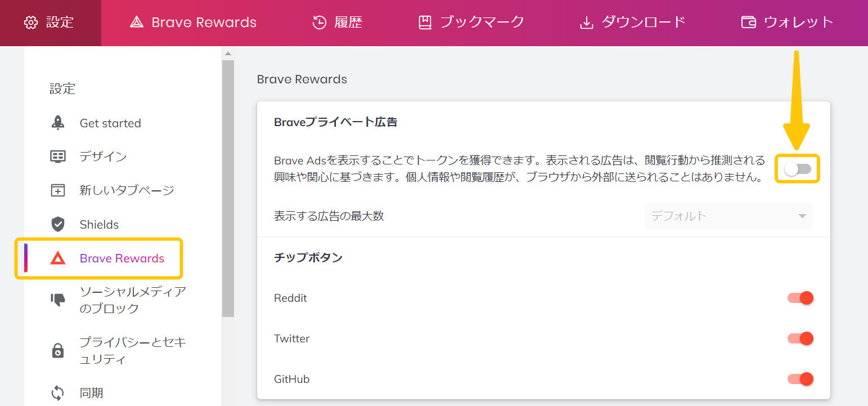868x406 pixels.
Task: Open プライバシーとセキュリティ section
Action: [x=133, y=350]
